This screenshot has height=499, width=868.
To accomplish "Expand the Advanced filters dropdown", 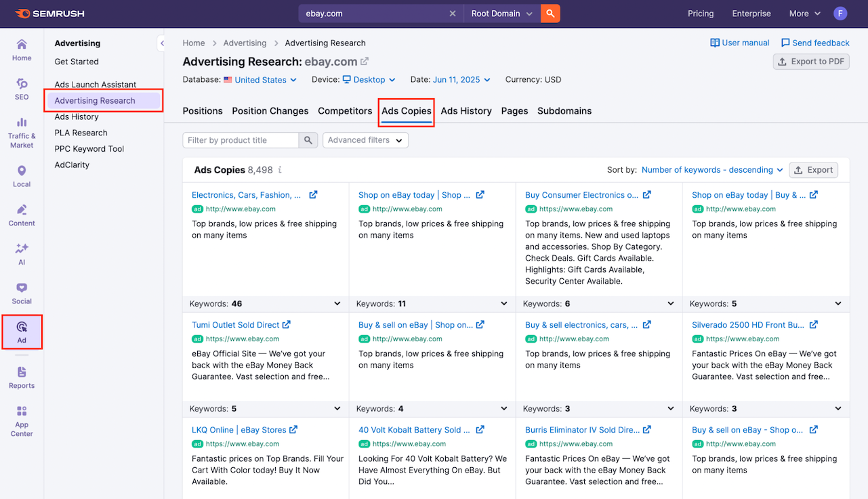I will pos(365,140).
